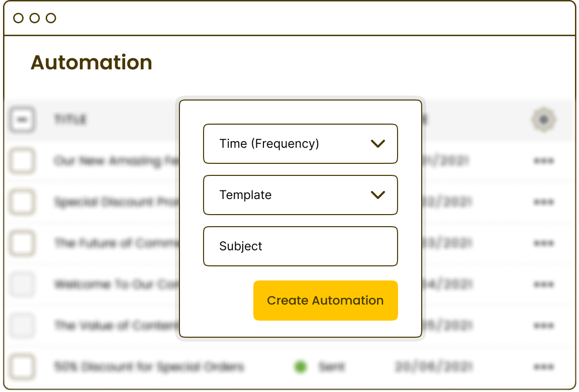Open table settings gear icon in the header row
The width and height of the screenshot is (579, 392).
click(x=543, y=120)
